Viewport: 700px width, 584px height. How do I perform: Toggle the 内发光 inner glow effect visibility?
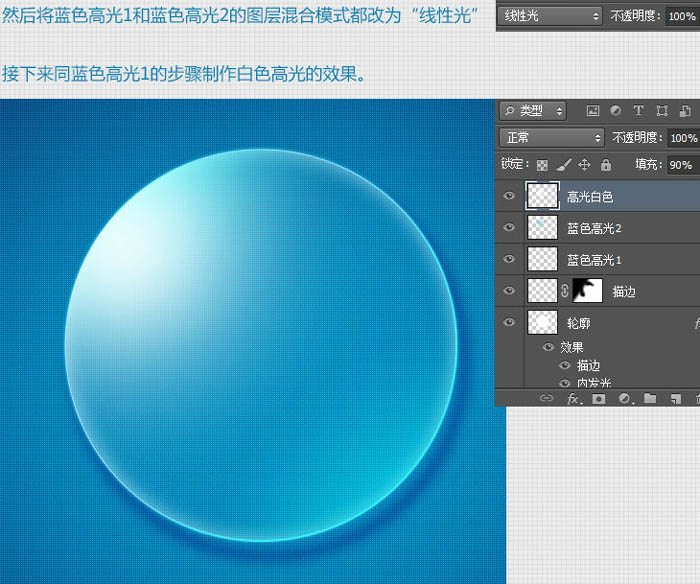(565, 383)
